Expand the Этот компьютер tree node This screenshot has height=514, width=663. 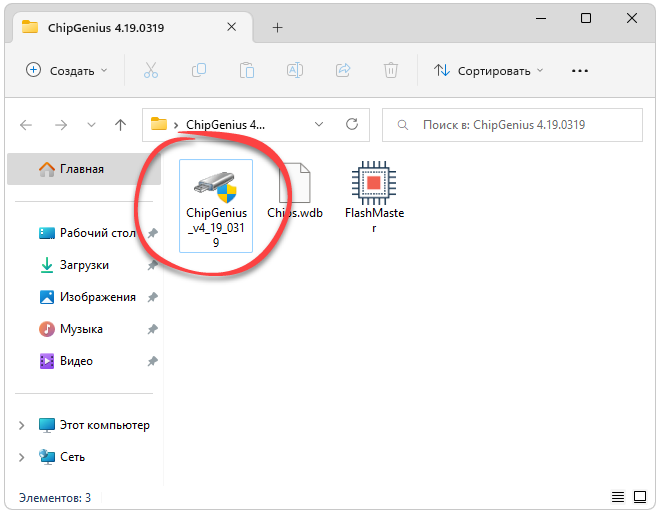point(22,425)
